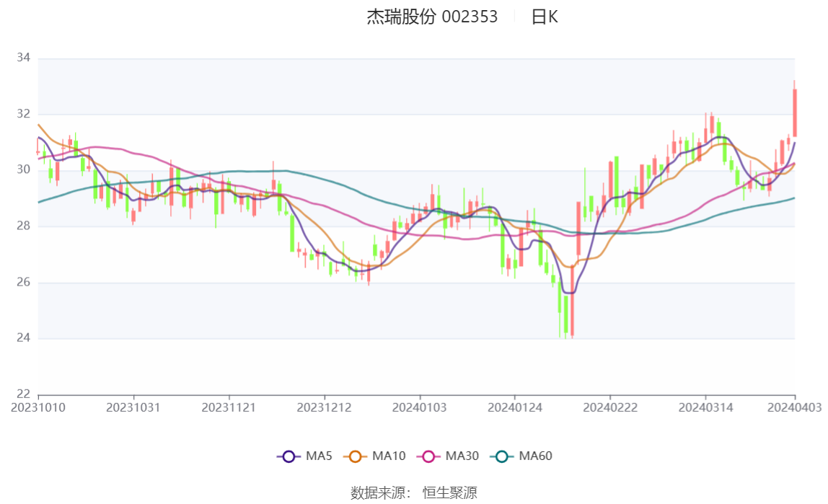Click the y-axis value 24
The image size is (828, 504).
click(x=23, y=337)
